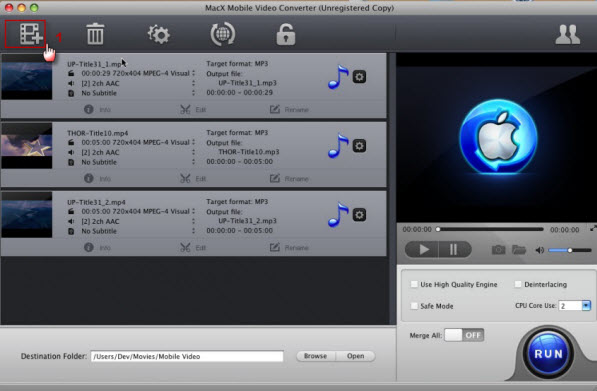597x391 pixels.
Task: Expand preview to fullscreen arrow icon
Action: coord(593,228)
